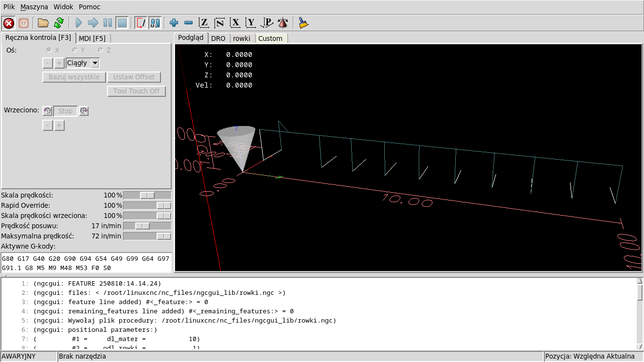Click the spindle Stop button
This screenshot has height=362, width=644.
click(65, 111)
